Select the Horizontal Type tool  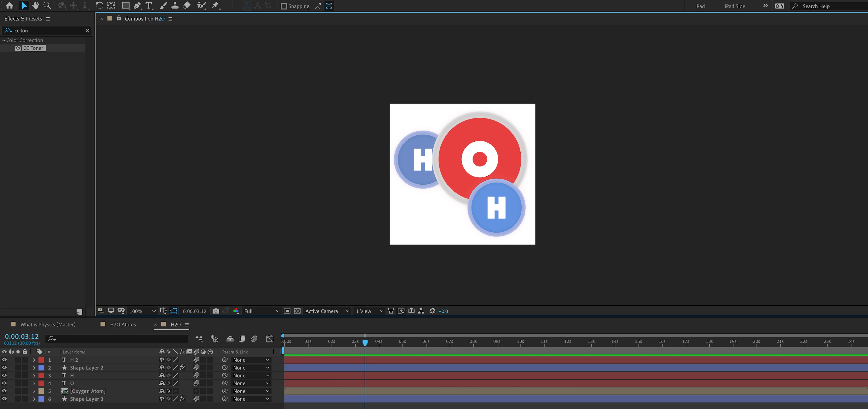[149, 6]
